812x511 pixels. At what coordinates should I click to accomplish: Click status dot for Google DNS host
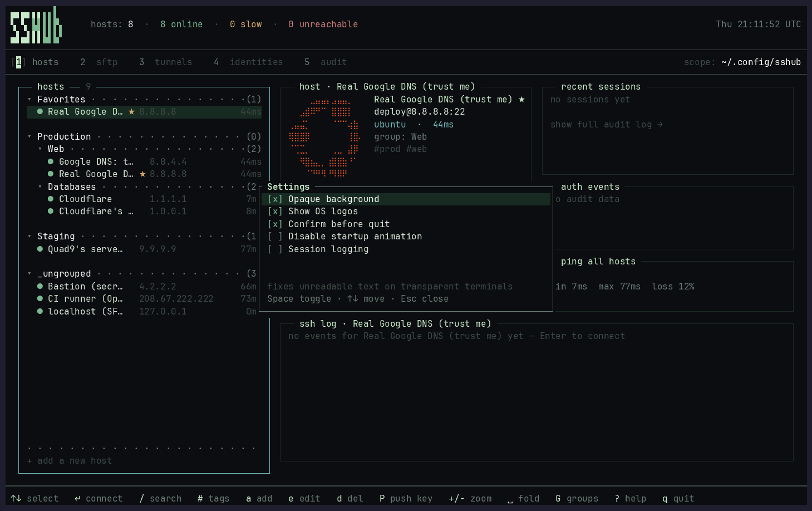[x=51, y=161]
